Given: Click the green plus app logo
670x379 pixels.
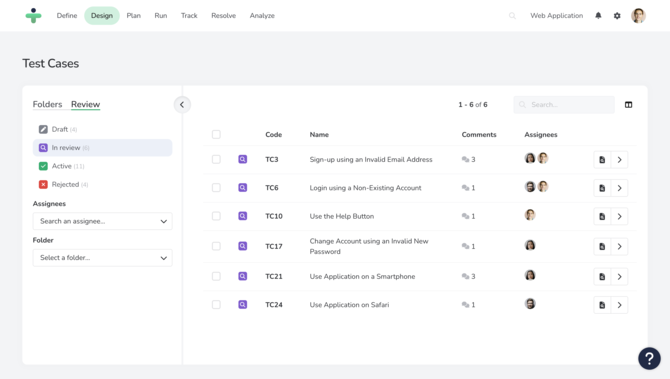Looking at the screenshot, I should pos(33,15).
